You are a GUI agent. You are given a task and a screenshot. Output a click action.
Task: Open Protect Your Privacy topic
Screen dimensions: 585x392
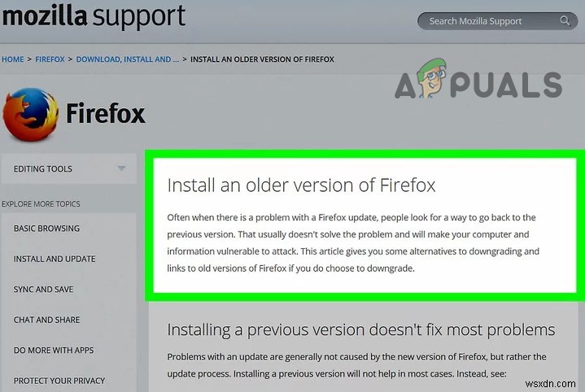[59, 381]
